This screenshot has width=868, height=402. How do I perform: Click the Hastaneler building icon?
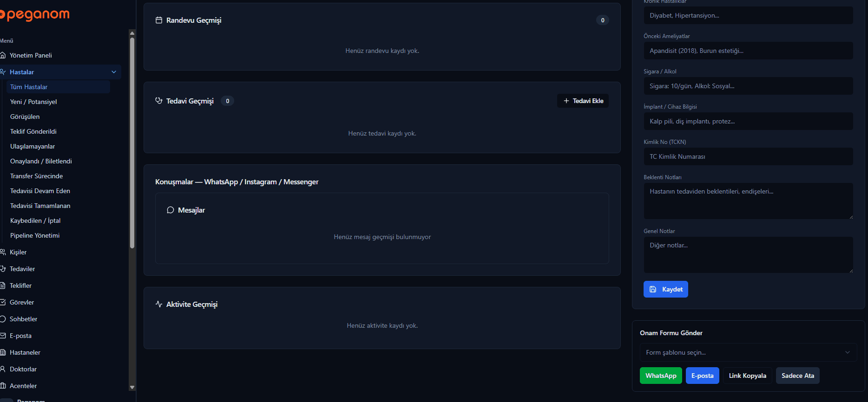3,352
